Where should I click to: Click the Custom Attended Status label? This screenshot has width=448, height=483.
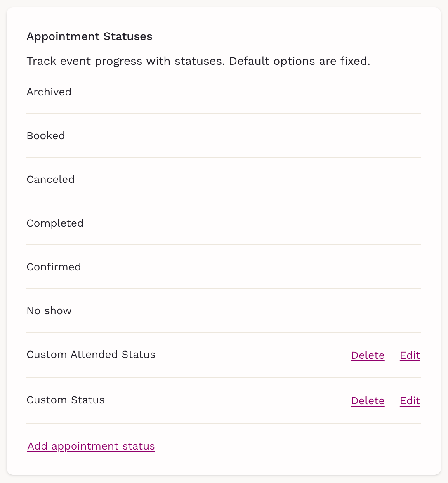tap(91, 355)
